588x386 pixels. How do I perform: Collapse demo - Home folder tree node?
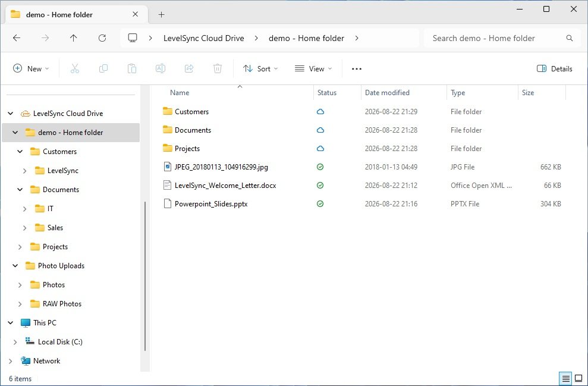[x=15, y=133]
